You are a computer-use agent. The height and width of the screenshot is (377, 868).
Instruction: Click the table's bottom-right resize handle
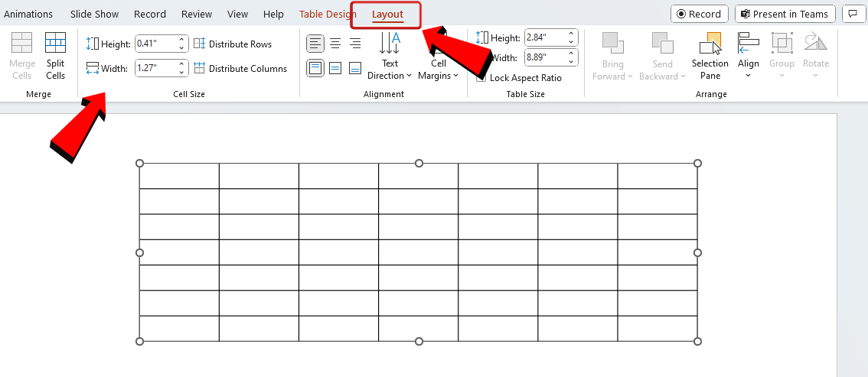[x=697, y=341]
